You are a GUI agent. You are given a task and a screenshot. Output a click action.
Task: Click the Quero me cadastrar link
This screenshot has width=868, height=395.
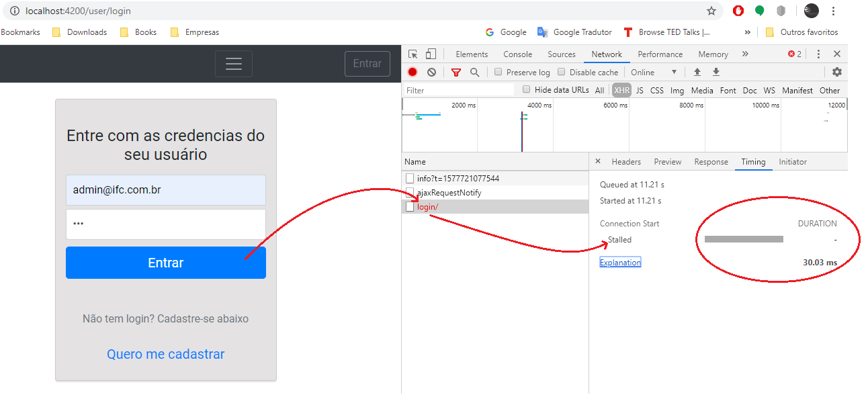tap(166, 354)
